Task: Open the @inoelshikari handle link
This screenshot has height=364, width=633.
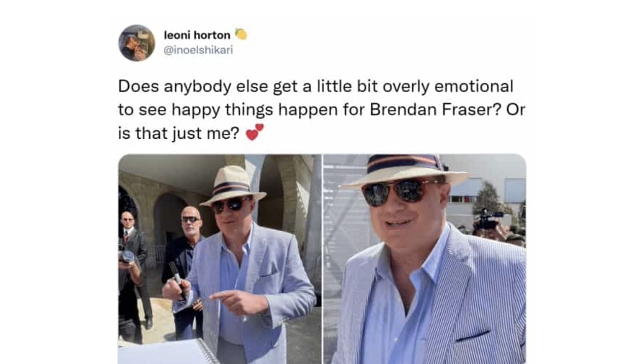Action: pos(198,50)
